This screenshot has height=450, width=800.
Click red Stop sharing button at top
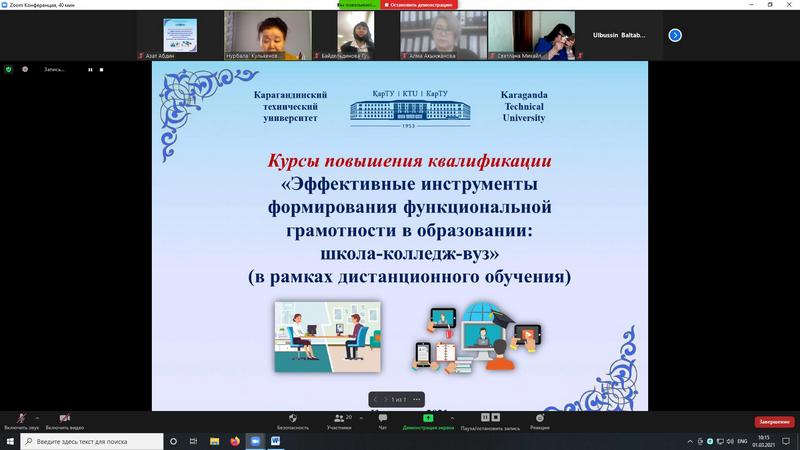click(x=419, y=5)
